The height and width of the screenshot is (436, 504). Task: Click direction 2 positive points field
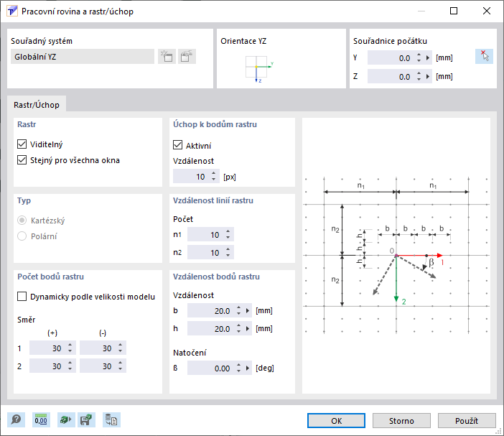click(48, 366)
